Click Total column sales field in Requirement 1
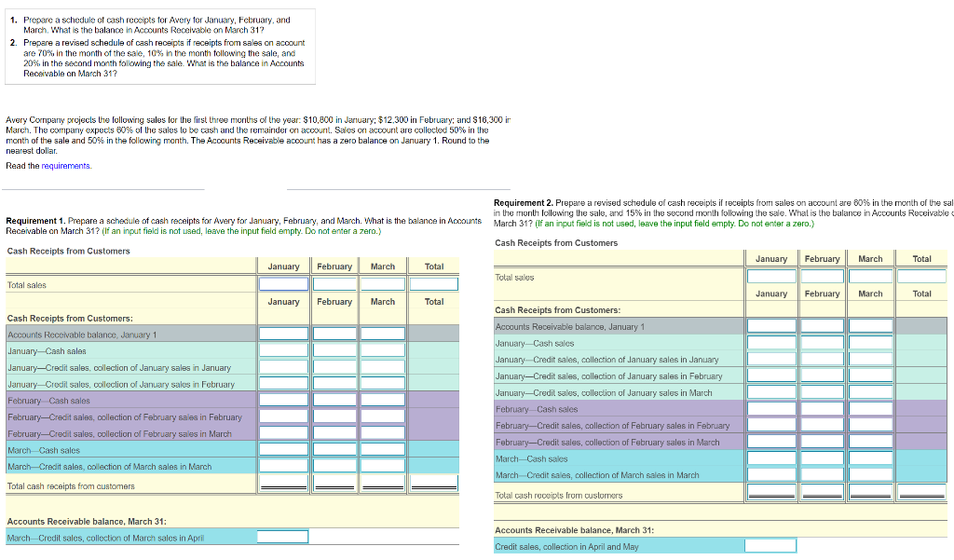The height and width of the screenshot is (560, 954). point(434,284)
